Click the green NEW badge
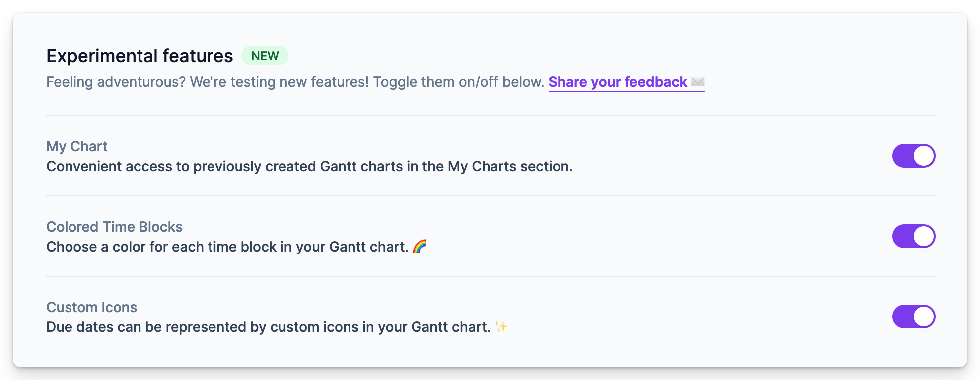Screen dimensions: 980x380 (265, 56)
